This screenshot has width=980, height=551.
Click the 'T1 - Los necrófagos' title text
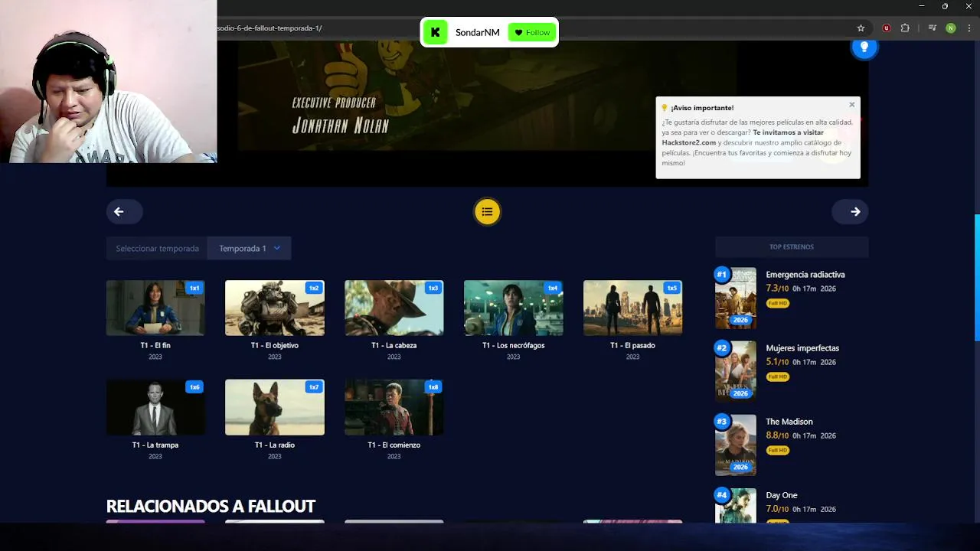514,345
